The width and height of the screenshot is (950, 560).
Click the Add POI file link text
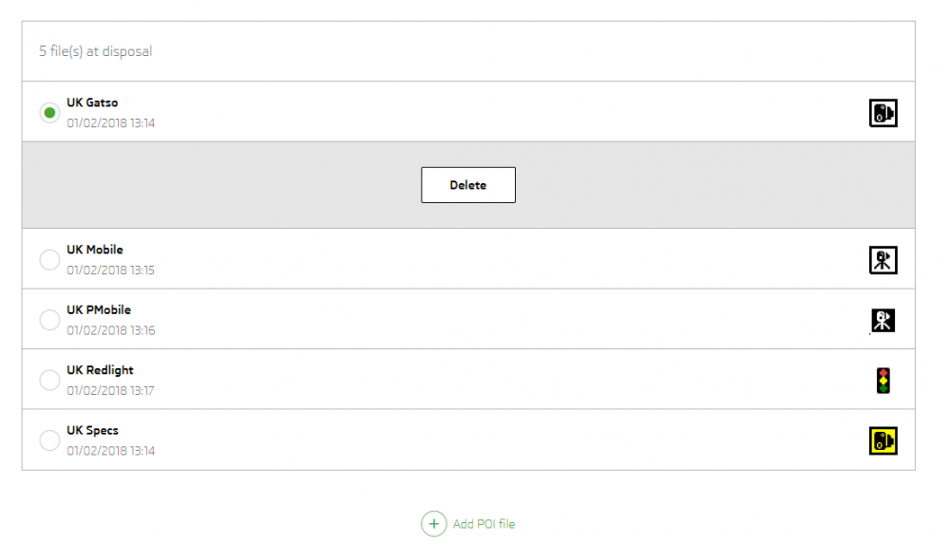click(484, 524)
